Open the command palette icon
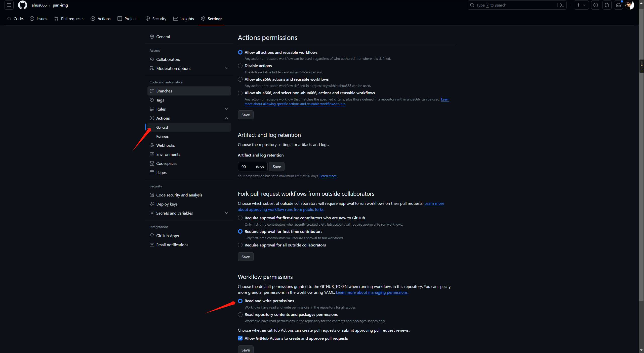Image resolution: width=644 pixels, height=353 pixels. (562, 5)
